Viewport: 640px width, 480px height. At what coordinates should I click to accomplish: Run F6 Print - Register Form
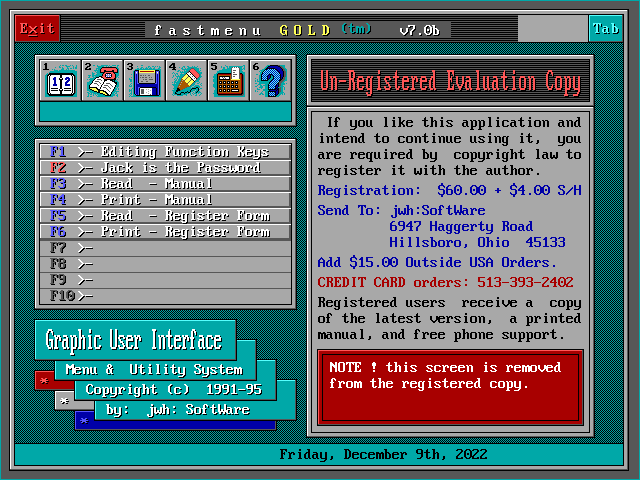click(165, 231)
